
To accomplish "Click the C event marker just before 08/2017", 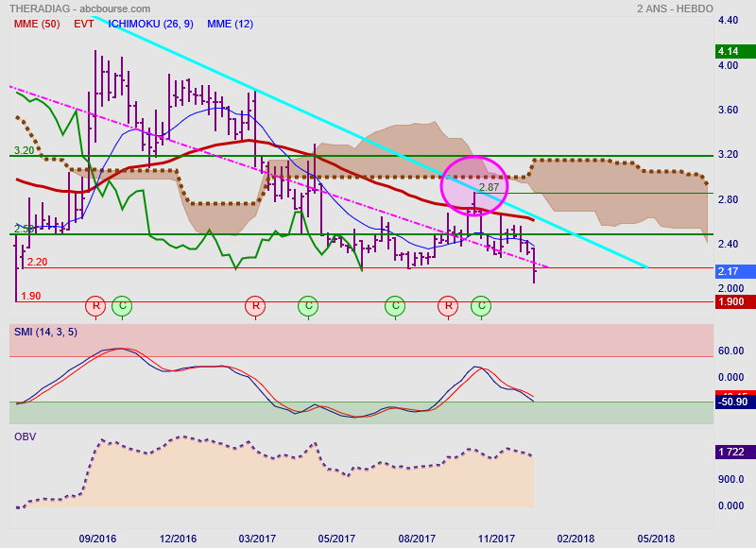I will 395,305.
